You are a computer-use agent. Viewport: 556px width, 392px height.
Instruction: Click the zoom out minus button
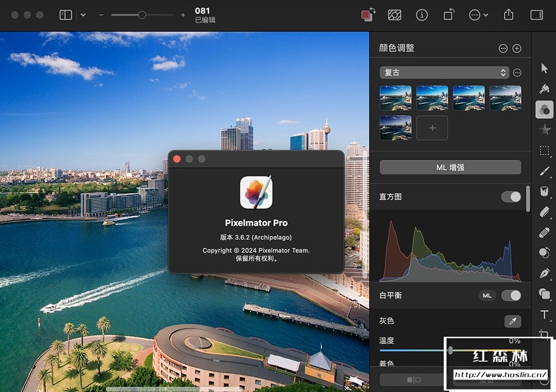[x=101, y=15]
